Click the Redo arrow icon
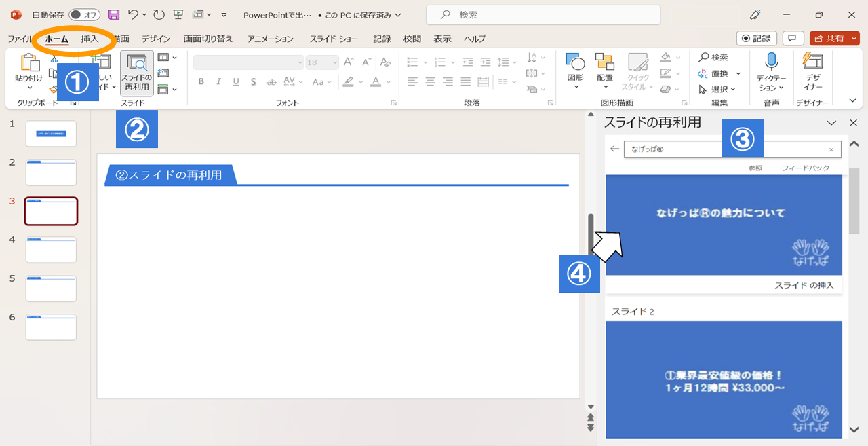 click(159, 14)
